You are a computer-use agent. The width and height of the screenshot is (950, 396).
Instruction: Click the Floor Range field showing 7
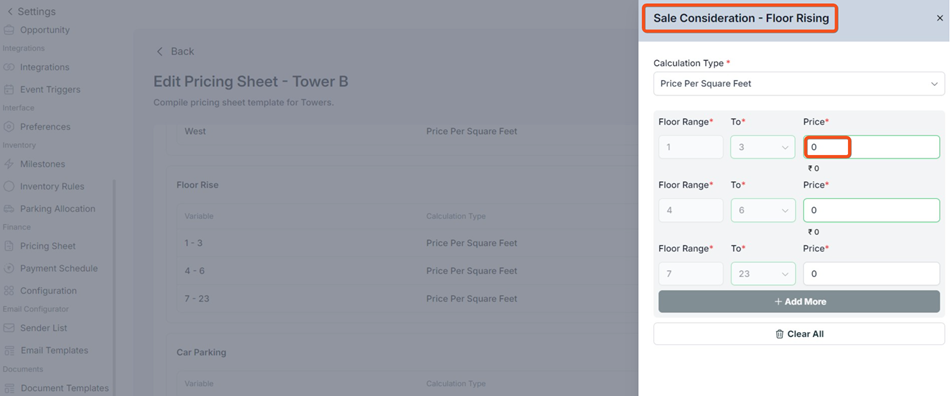[x=691, y=274]
